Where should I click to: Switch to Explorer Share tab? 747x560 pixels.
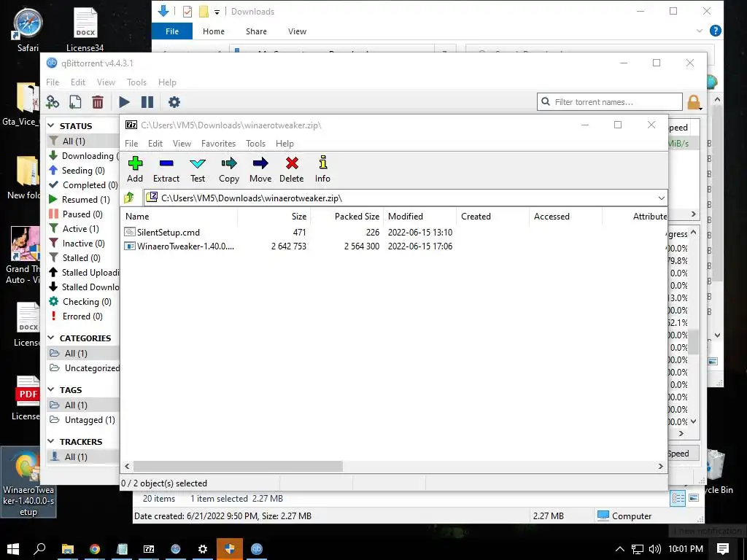256,31
